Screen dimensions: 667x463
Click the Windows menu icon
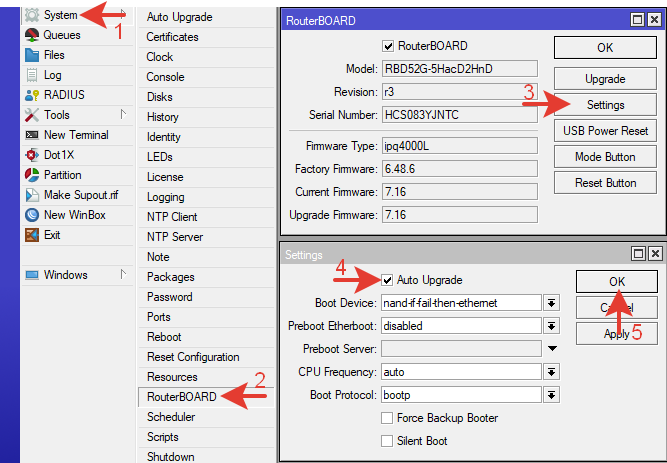[x=32, y=275]
